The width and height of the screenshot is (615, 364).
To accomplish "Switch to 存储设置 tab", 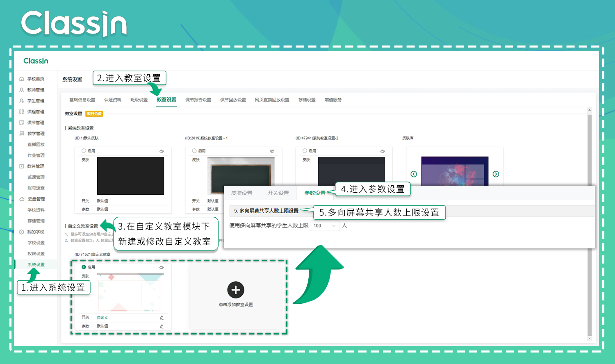I will [x=307, y=100].
